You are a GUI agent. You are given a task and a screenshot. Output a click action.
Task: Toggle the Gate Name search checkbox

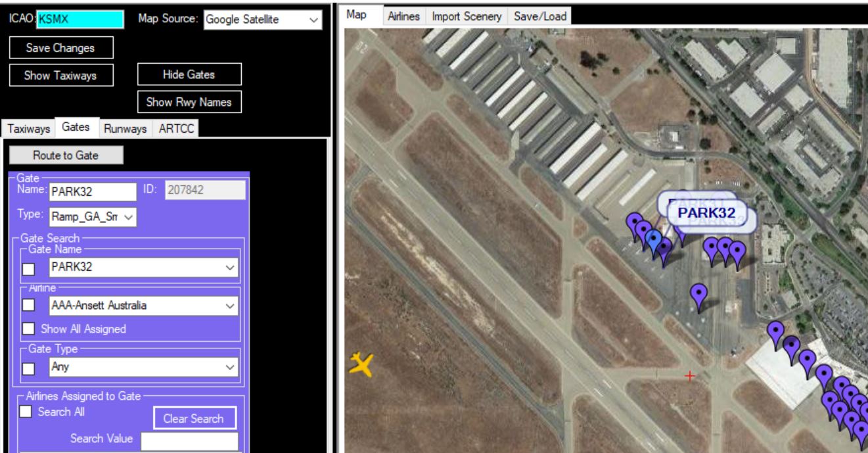pos(30,268)
